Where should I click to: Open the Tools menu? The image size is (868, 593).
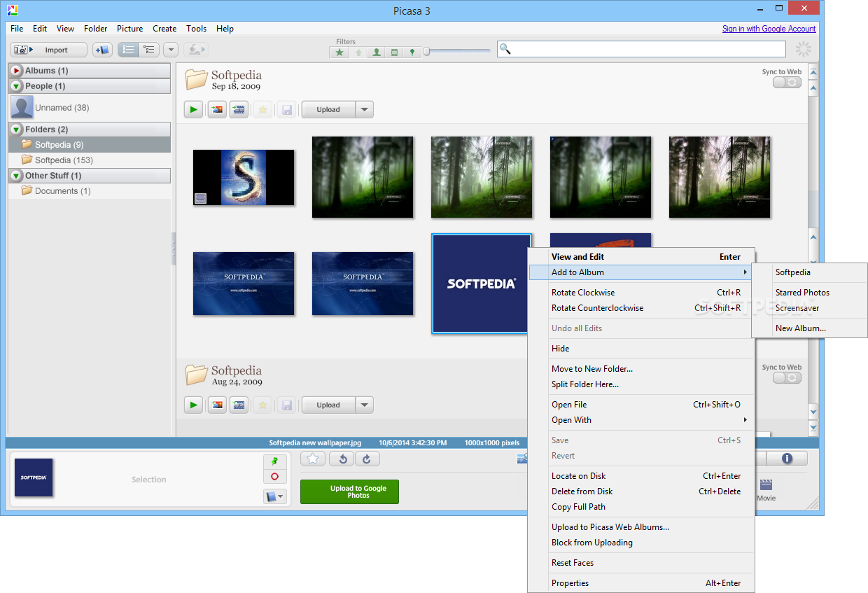[x=196, y=29]
